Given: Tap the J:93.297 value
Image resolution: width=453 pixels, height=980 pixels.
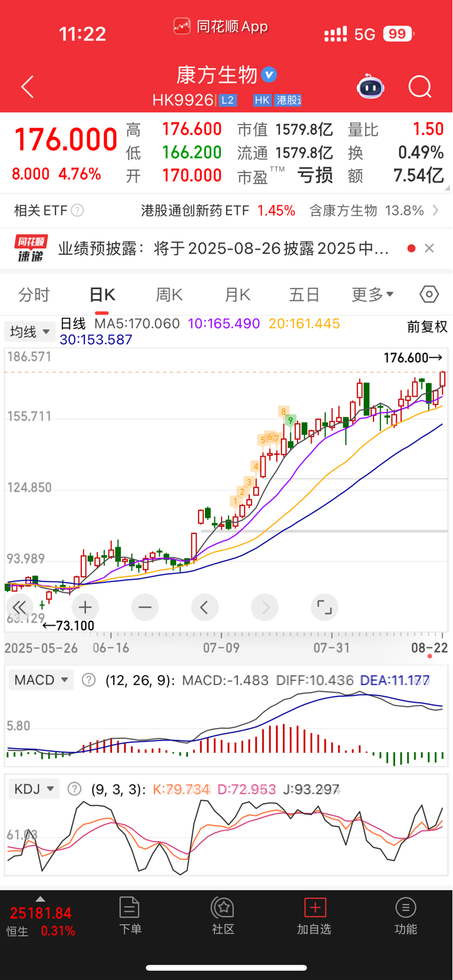Looking at the screenshot, I should point(311,789).
